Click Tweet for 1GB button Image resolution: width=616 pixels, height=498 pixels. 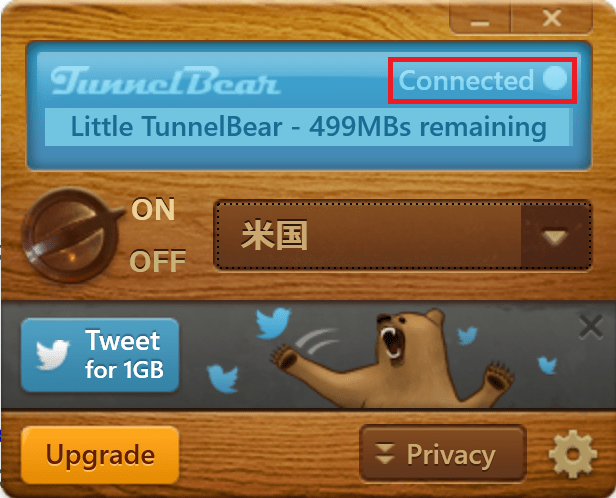click(100, 355)
